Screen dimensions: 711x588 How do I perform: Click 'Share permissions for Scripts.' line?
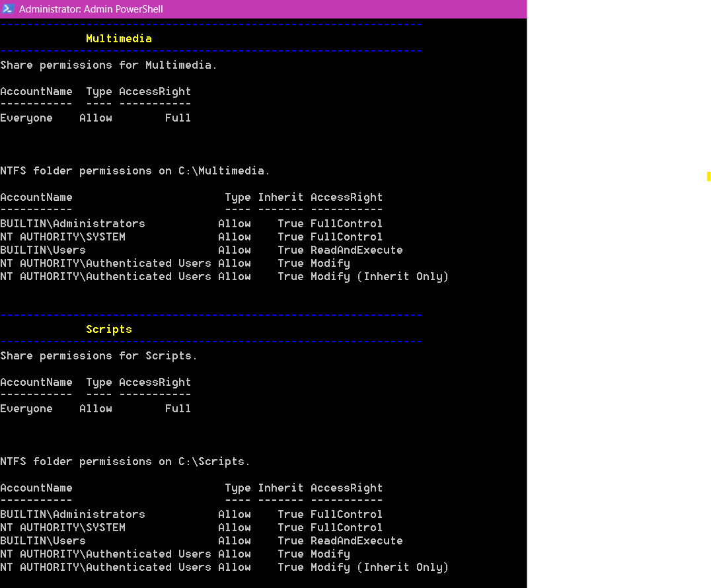(98, 356)
